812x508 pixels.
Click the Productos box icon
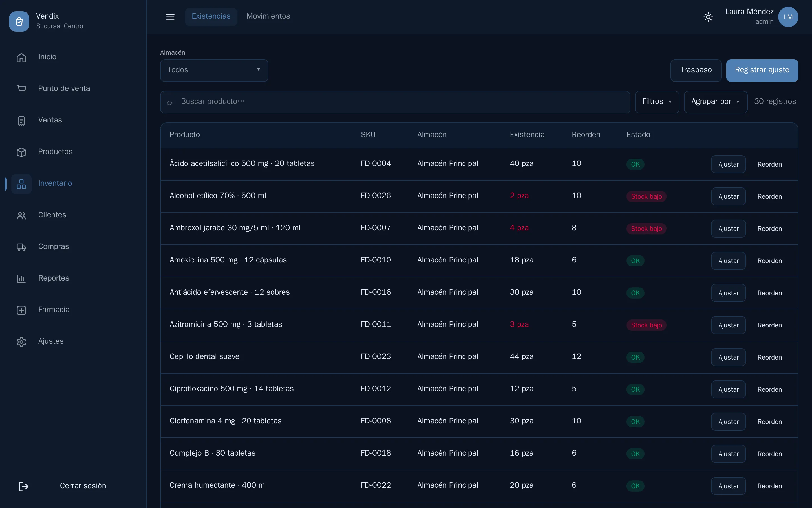pyautogui.click(x=21, y=152)
